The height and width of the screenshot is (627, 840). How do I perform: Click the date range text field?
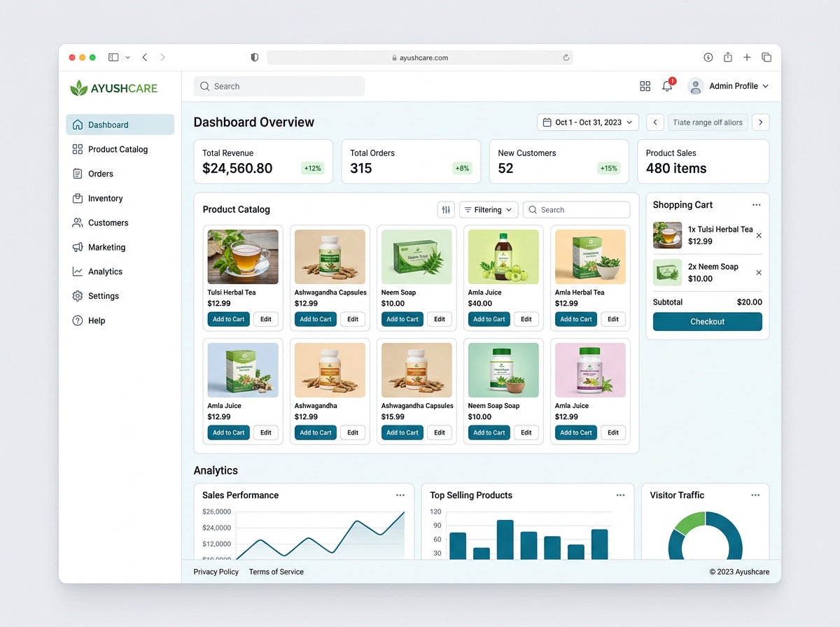[x=708, y=122]
